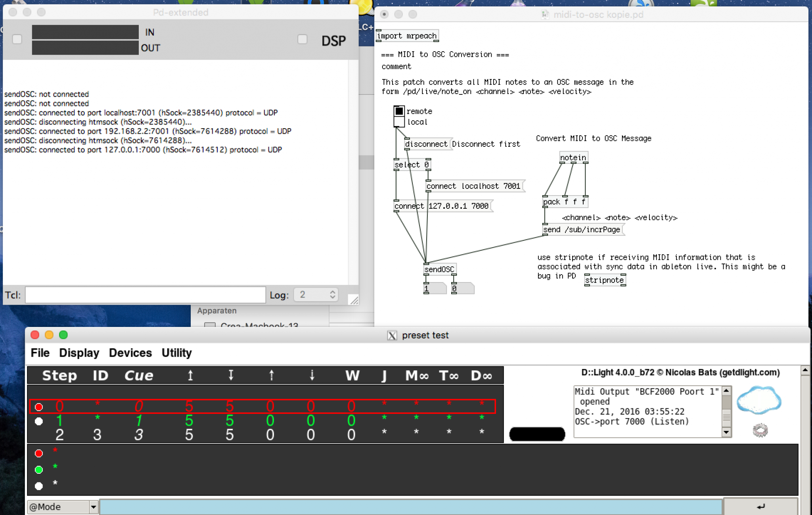Click the connect localhost 7001 message box
This screenshot has height=515, width=812.
(x=473, y=186)
